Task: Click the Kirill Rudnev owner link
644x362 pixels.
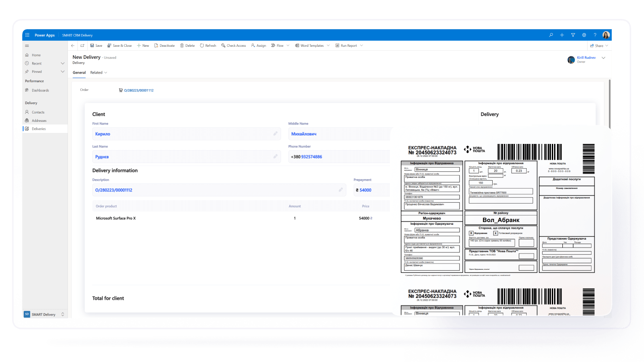Action: (586, 57)
